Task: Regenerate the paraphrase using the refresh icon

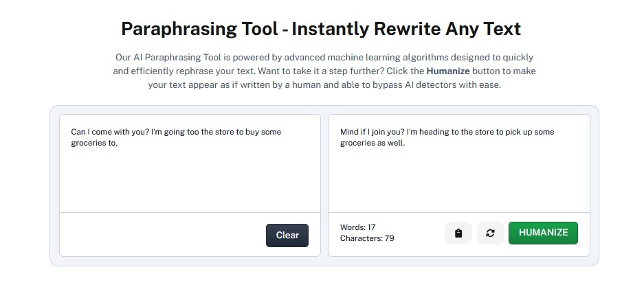Action: pos(491,233)
